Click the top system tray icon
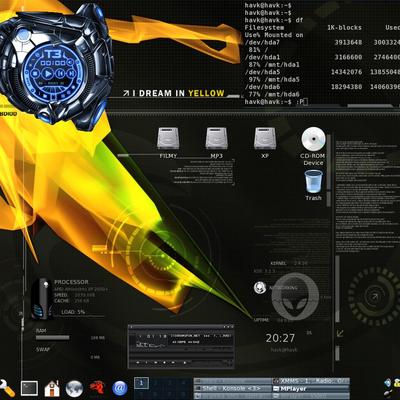The image size is (400, 400). (x=388, y=382)
